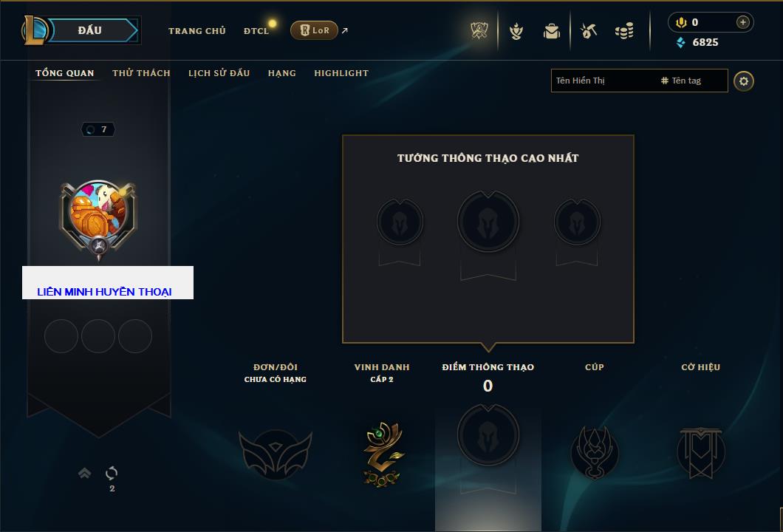Switch to the LỊCH SỬ ĐẤU tab

[x=219, y=73]
